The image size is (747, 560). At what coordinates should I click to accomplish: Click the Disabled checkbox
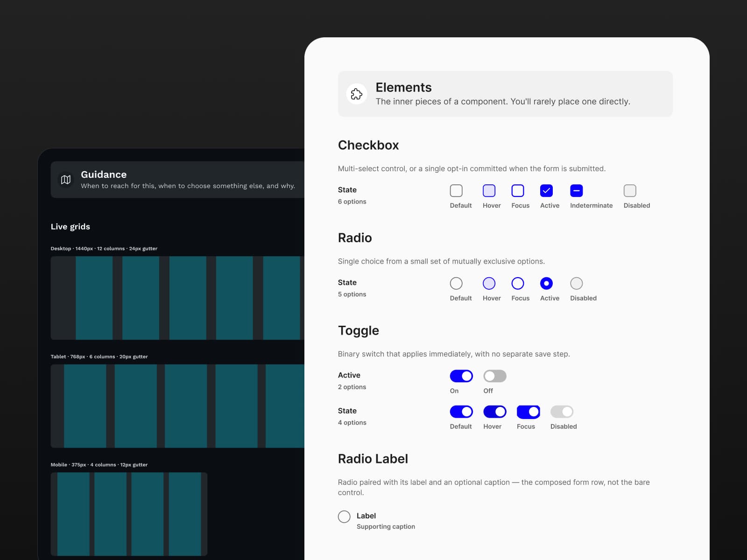point(630,190)
